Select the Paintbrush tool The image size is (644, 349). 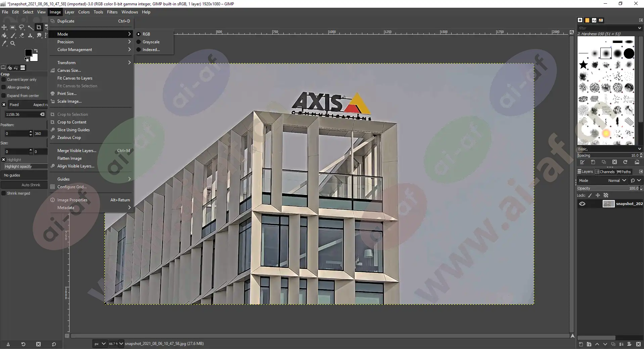coord(13,36)
